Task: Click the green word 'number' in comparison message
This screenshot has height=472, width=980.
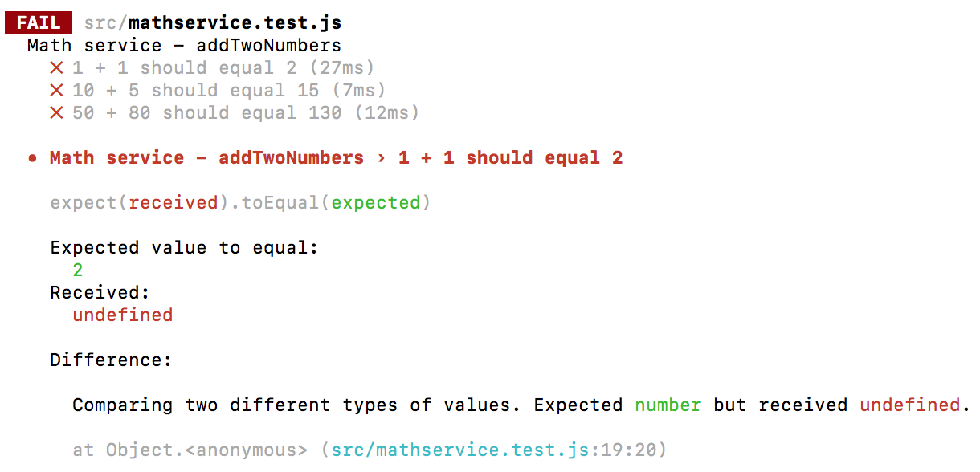Action: click(x=668, y=405)
